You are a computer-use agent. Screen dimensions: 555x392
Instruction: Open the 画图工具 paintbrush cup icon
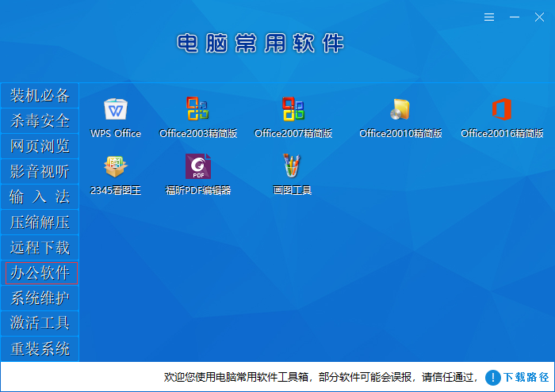point(292,166)
